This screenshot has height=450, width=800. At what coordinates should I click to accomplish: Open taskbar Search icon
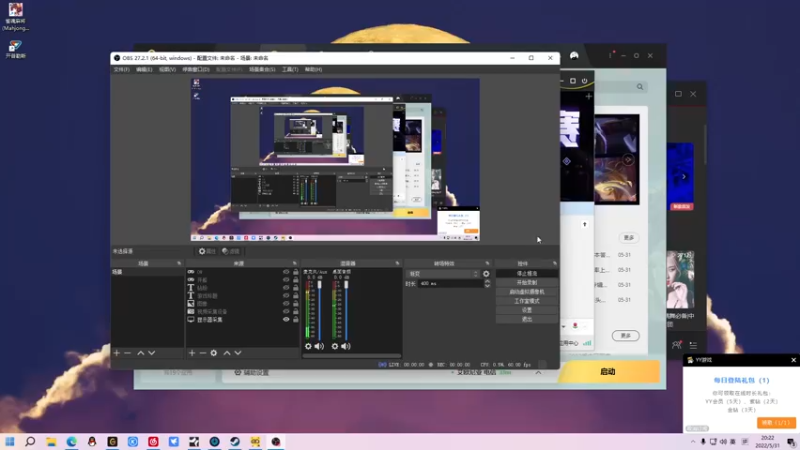point(30,441)
